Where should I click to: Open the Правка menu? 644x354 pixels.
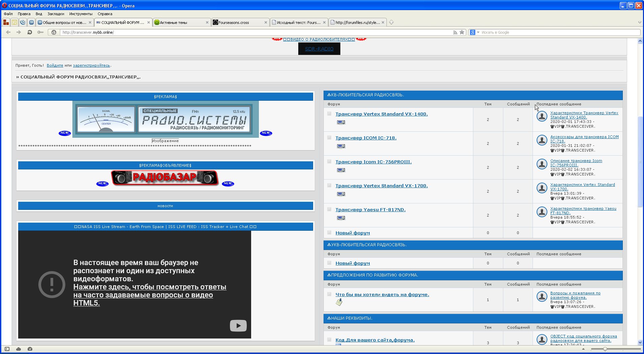(24, 14)
